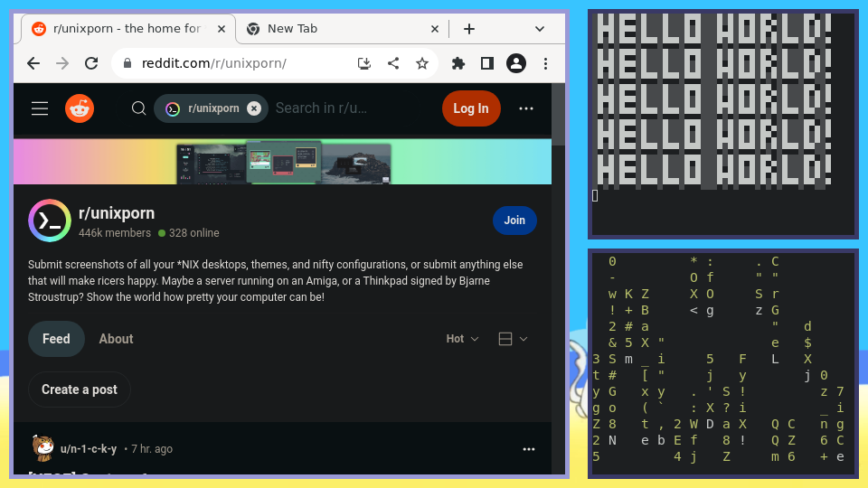
Task: Click the 328 online indicator
Action: coord(189,233)
